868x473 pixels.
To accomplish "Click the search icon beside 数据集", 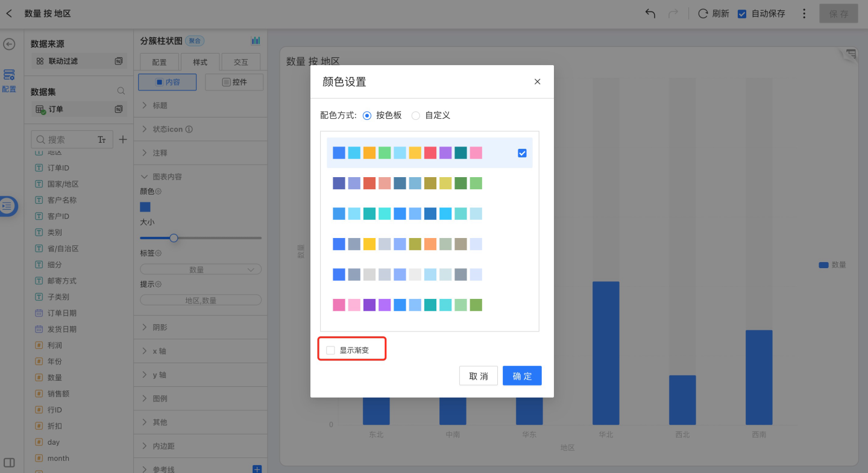I will 121,91.
